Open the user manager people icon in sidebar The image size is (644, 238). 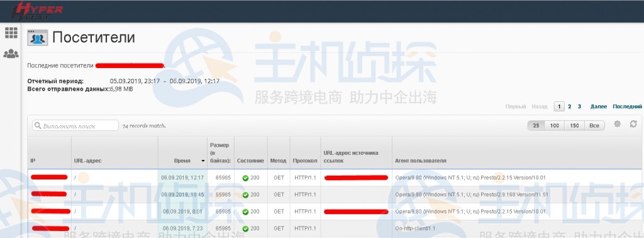11,54
